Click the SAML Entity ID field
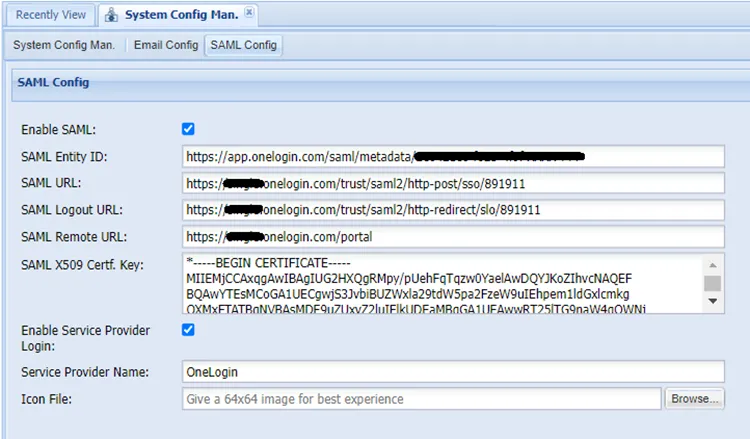Image resolution: width=750 pixels, height=439 pixels. tap(453, 156)
